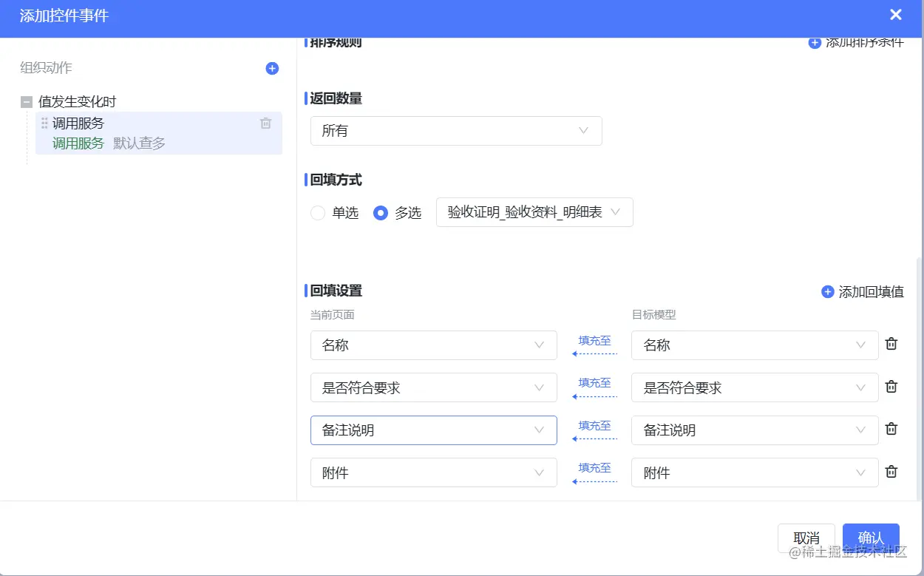Click the 组织动作 label
The image size is (924, 576).
[46, 68]
